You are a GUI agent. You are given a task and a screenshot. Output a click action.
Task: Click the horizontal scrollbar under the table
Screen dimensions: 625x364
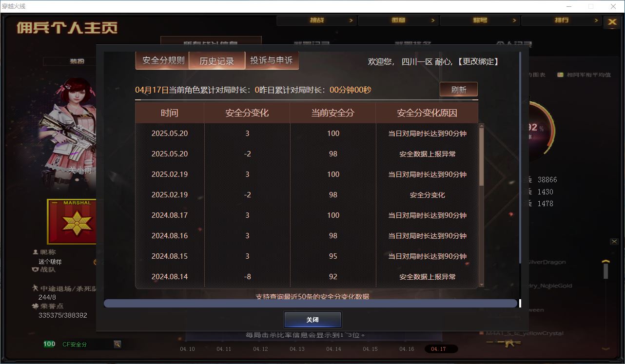pos(310,304)
